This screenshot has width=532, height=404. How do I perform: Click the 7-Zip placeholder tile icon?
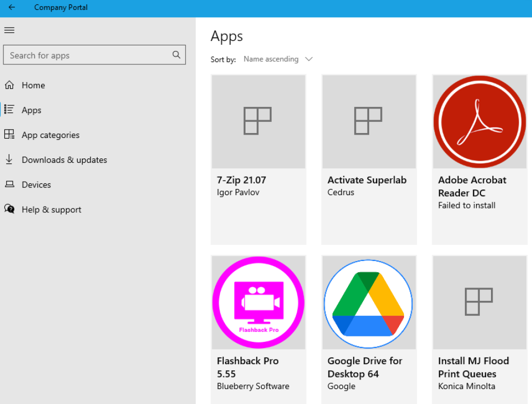point(258,121)
